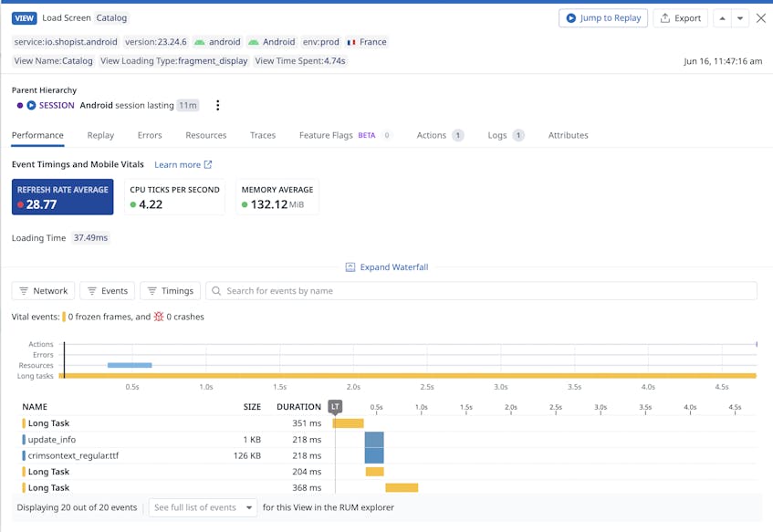Click the 351 ms long task waterfall bar
This screenshot has width=773, height=532.
point(348,423)
